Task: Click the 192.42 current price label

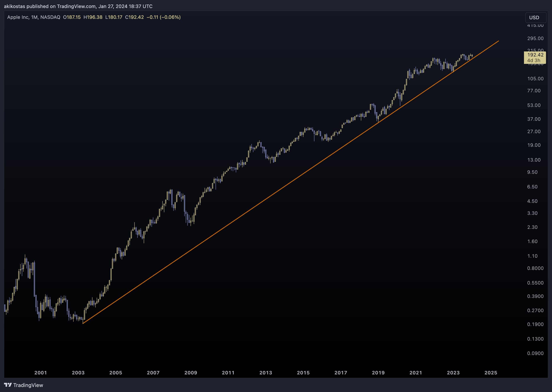Action: point(535,55)
